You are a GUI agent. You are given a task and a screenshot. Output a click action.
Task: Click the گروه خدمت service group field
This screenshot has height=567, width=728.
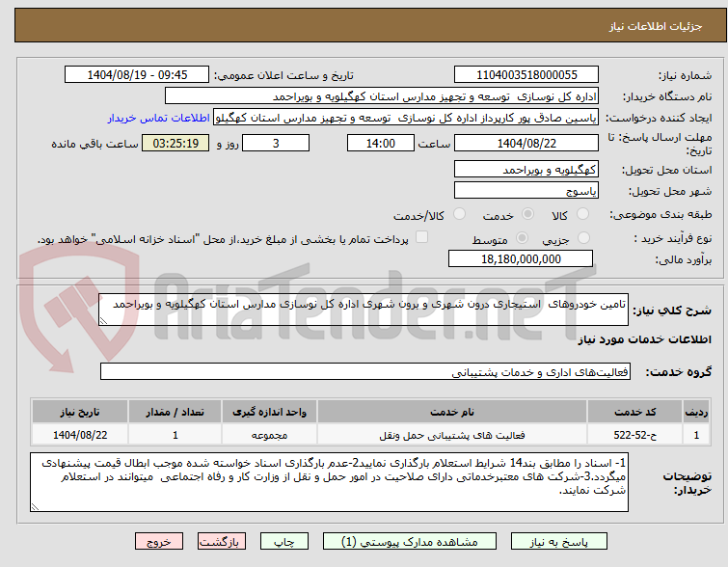tap(365, 371)
